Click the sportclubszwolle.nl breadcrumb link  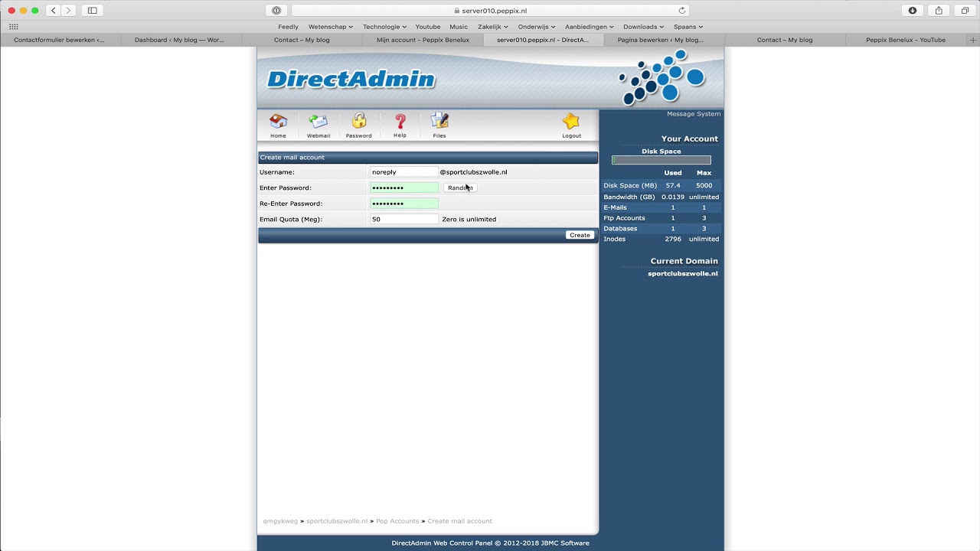337,521
